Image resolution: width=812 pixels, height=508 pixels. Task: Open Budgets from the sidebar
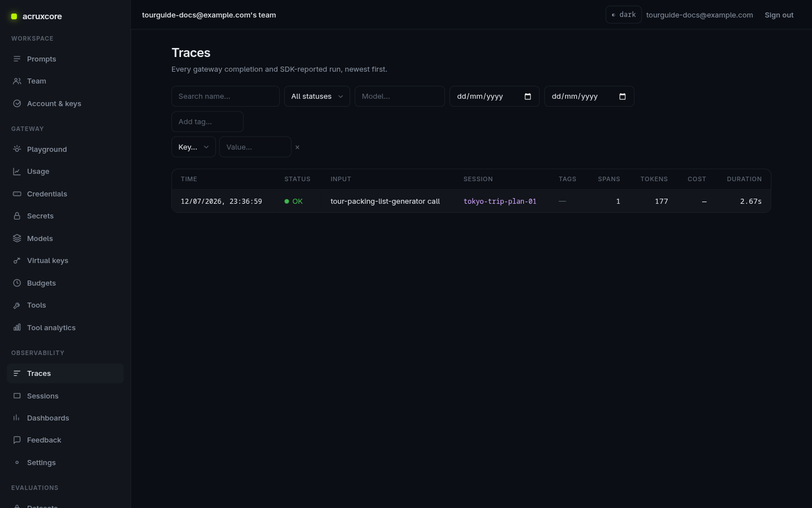tap(41, 283)
